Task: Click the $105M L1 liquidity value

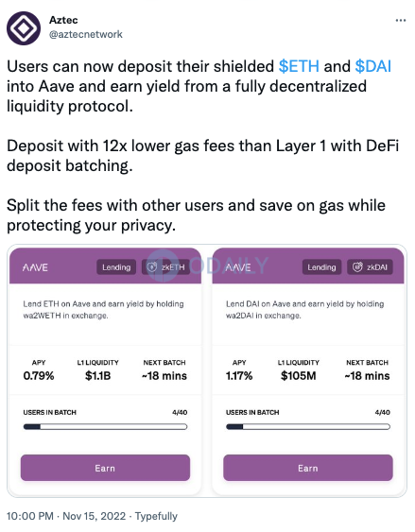Action: point(299,375)
